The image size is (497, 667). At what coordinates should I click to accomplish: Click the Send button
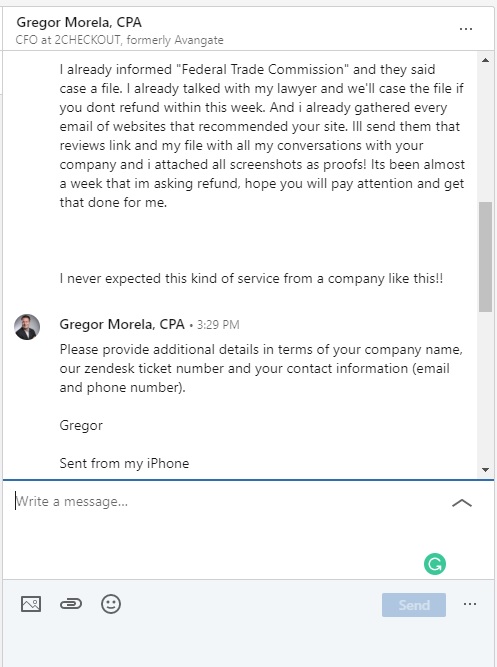click(414, 604)
